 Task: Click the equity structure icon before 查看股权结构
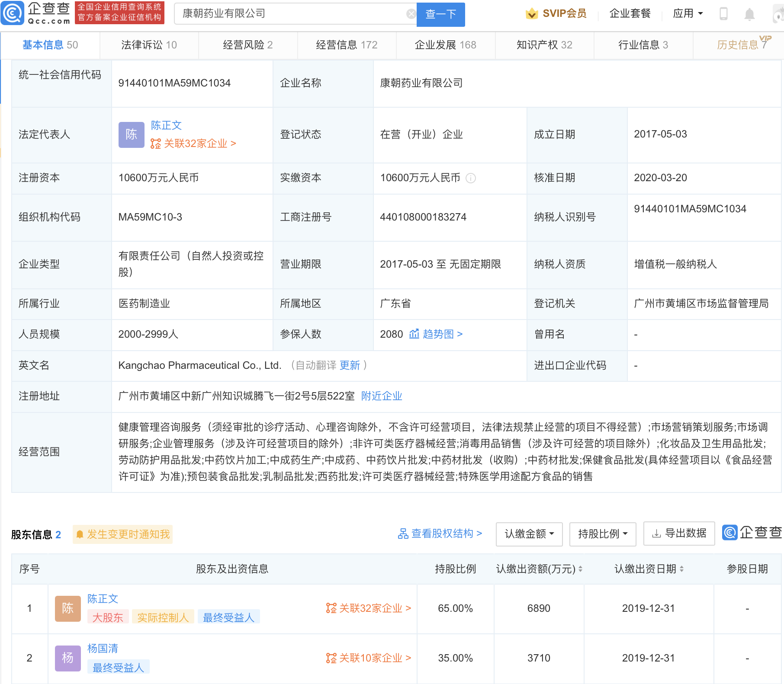403,534
